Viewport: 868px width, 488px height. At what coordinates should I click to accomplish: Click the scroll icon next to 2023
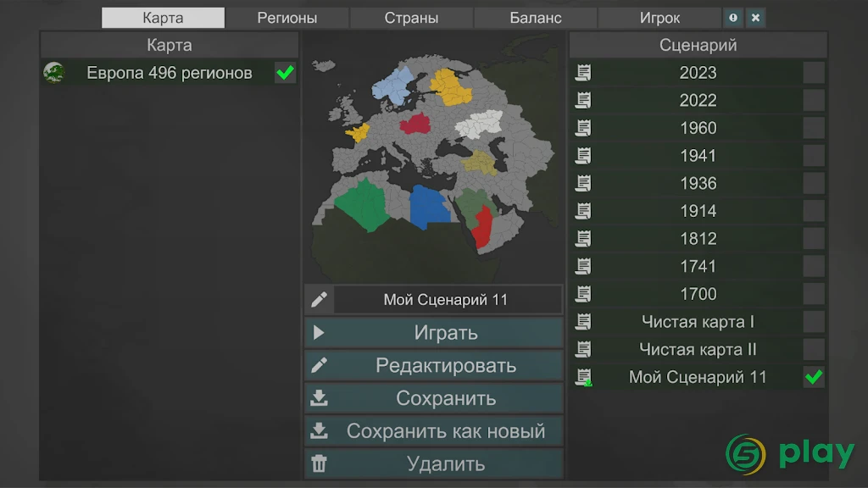coord(583,73)
